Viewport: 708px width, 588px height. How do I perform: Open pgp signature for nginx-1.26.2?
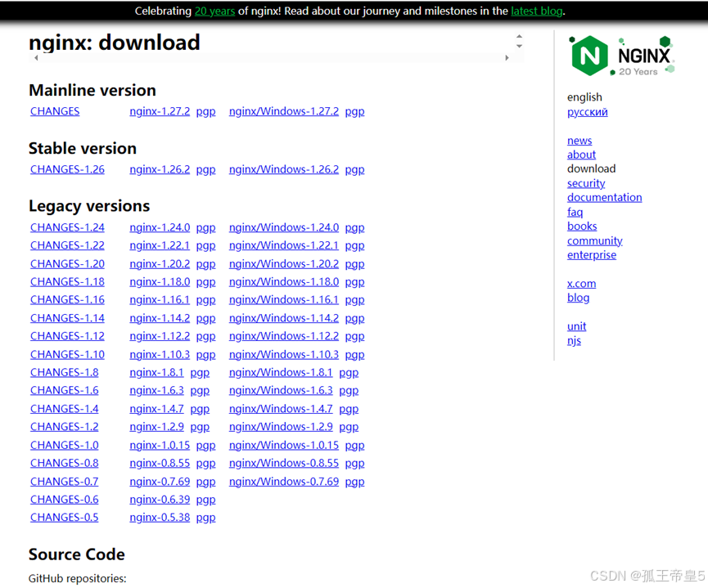coord(205,169)
